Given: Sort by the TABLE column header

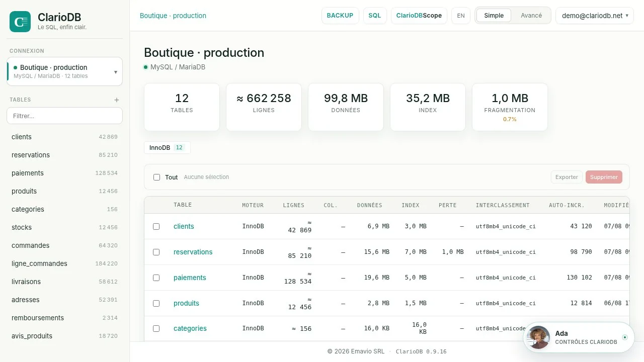Looking at the screenshot, I should coord(183,205).
